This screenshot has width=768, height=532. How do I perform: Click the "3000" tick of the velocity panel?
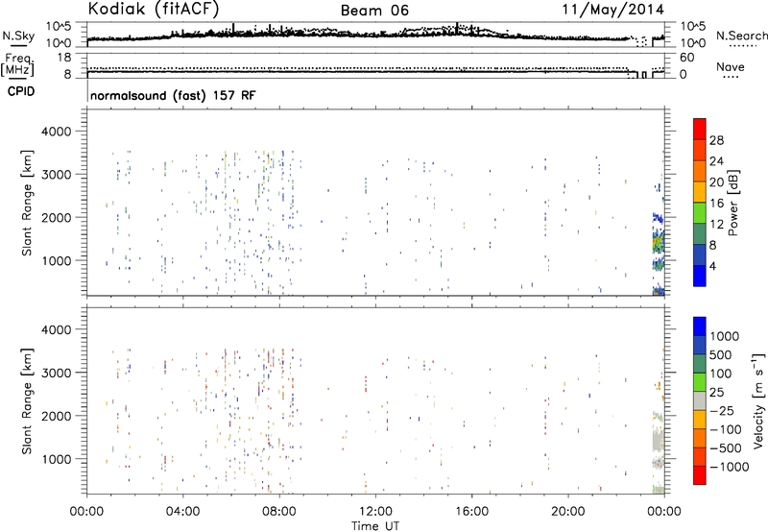(56, 373)
